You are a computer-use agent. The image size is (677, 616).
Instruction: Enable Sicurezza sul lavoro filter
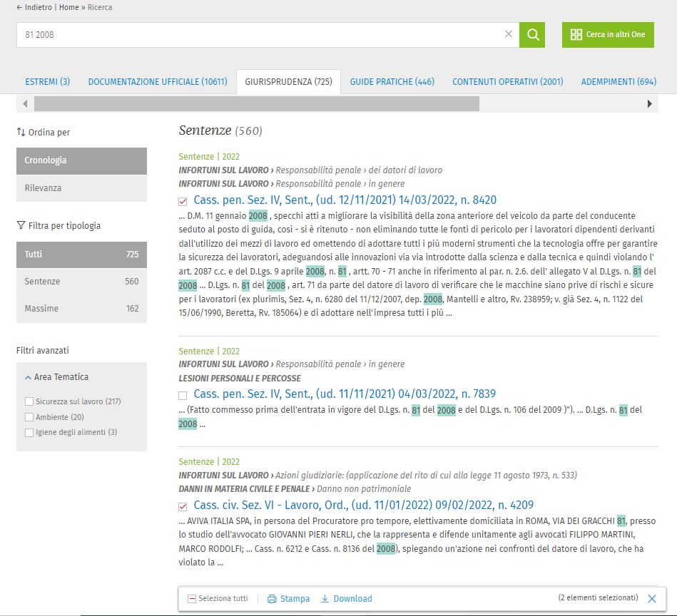29,401
